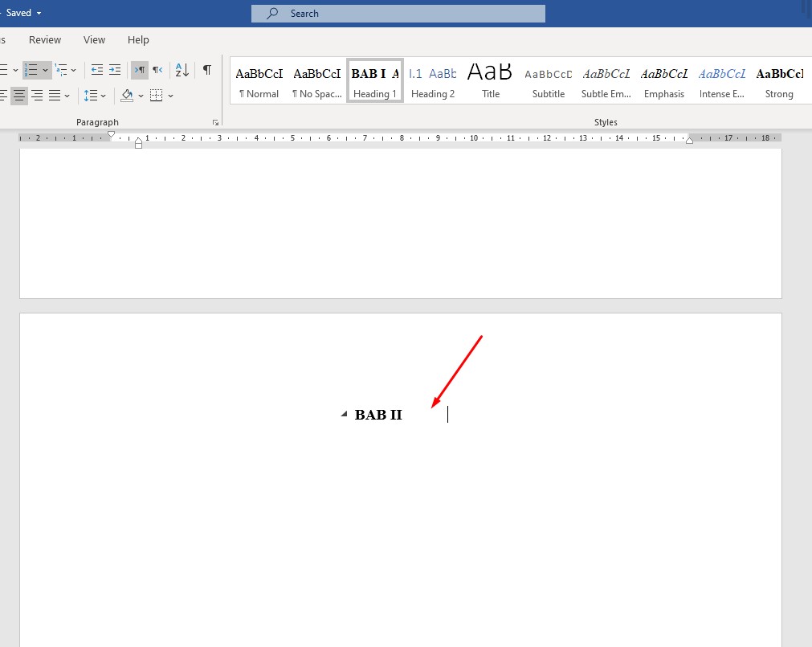Apply the Normal style
This screenshot has width=812, height=647.
[259, 81]
